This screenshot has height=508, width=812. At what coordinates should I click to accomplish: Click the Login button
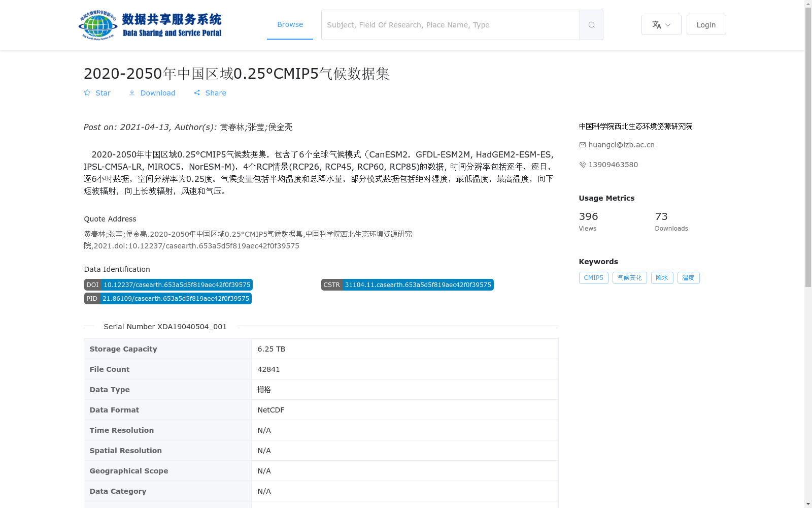click(x=706, y=25)
